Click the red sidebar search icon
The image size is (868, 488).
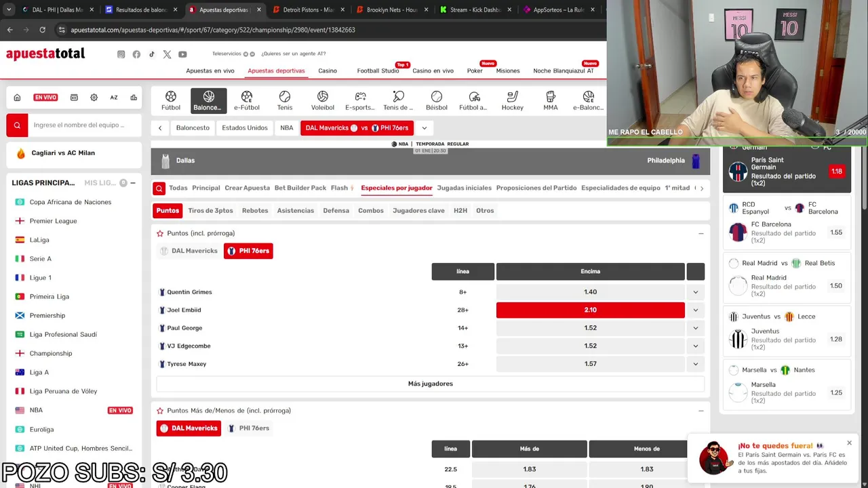17,125
